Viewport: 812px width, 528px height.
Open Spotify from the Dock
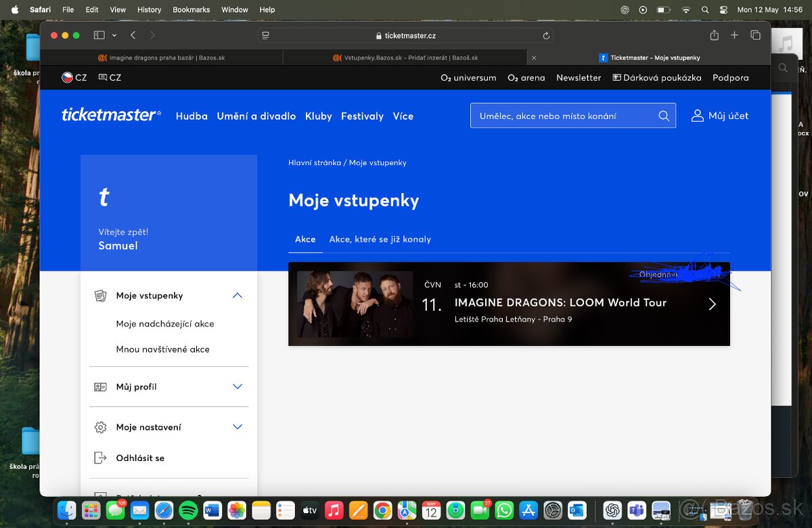188,510
